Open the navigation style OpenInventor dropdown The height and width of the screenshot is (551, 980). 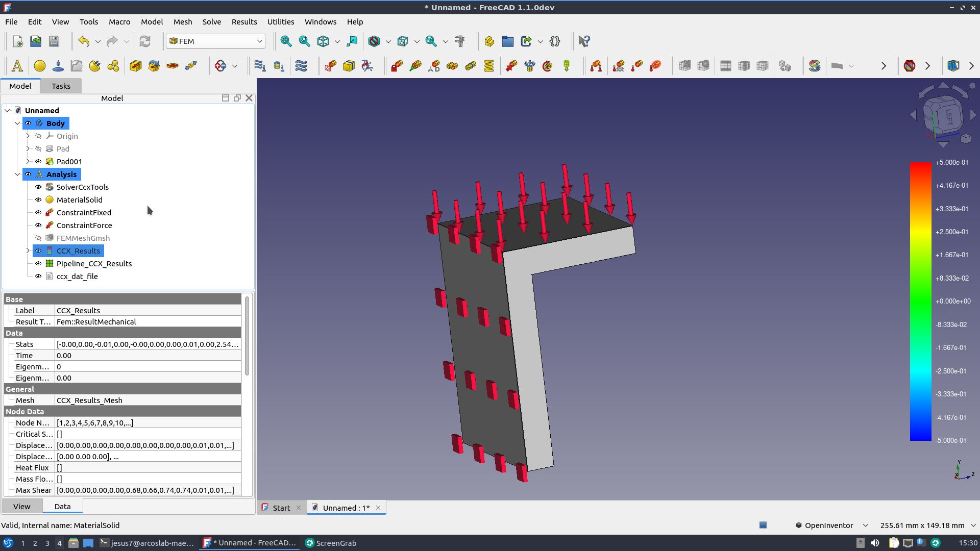[831, 525]
